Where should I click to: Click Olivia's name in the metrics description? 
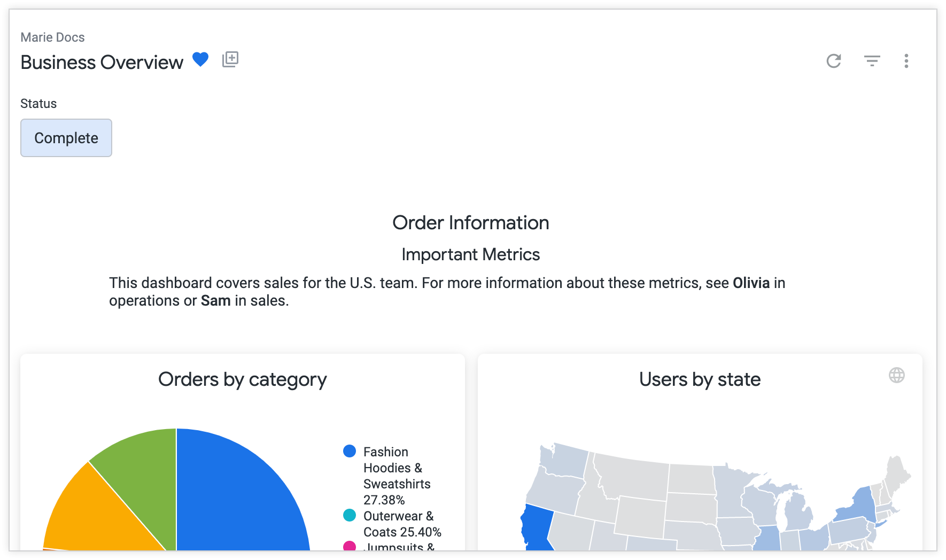pos(751,283)
